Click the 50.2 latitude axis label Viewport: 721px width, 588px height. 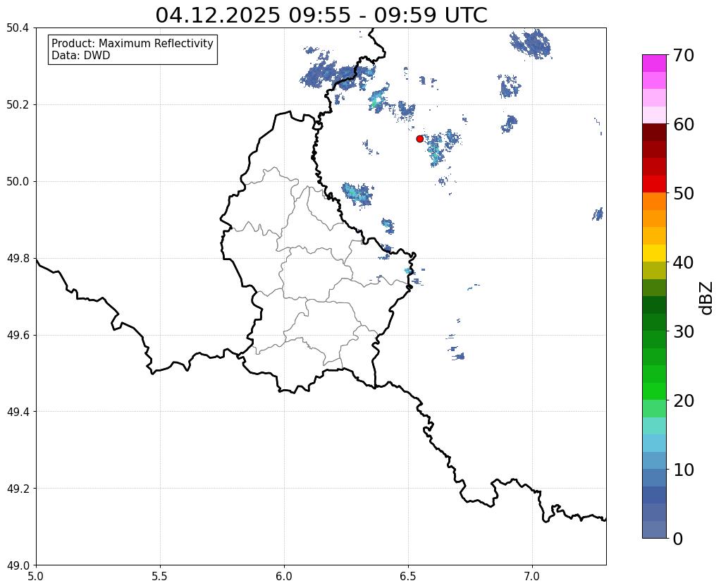tap(18, 105)
